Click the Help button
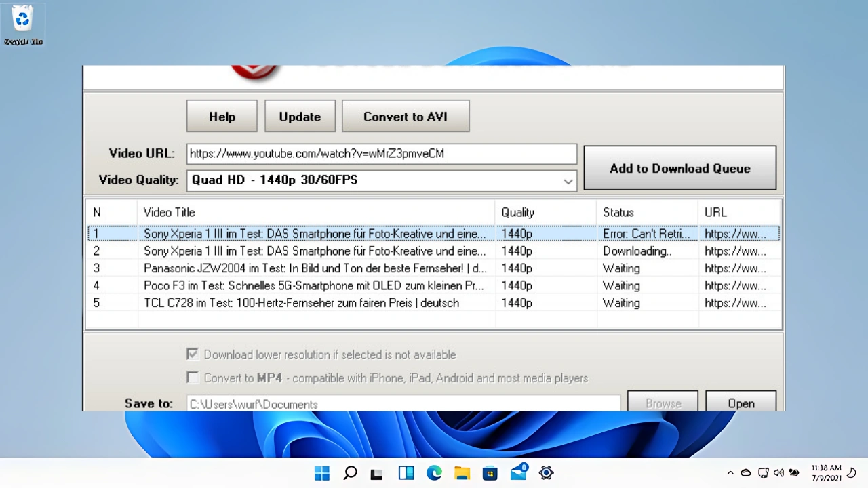This screenshot has height=488, width=868. pyautogui.click(x=222, y=117)
